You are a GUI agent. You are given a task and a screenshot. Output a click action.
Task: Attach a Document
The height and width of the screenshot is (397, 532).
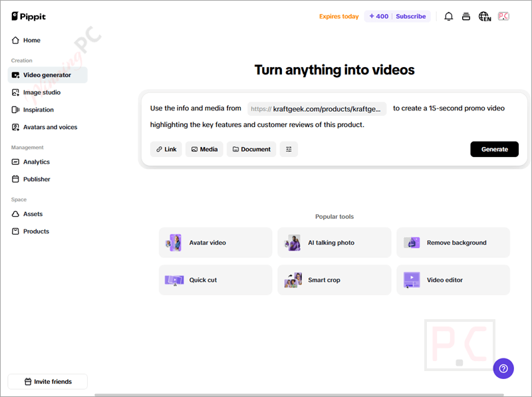[x=251, y=150]
